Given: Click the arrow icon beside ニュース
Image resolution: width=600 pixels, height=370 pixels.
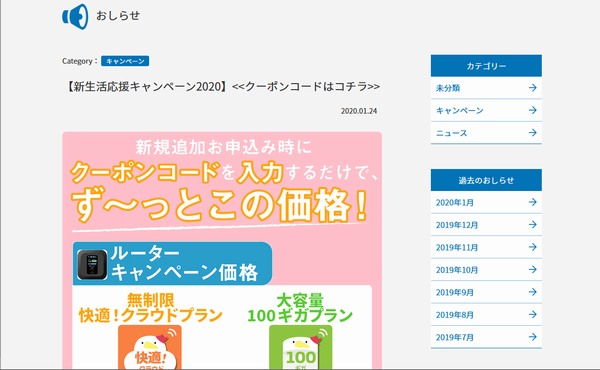Looking at the screenshot, I should click(x=532, y=133).
